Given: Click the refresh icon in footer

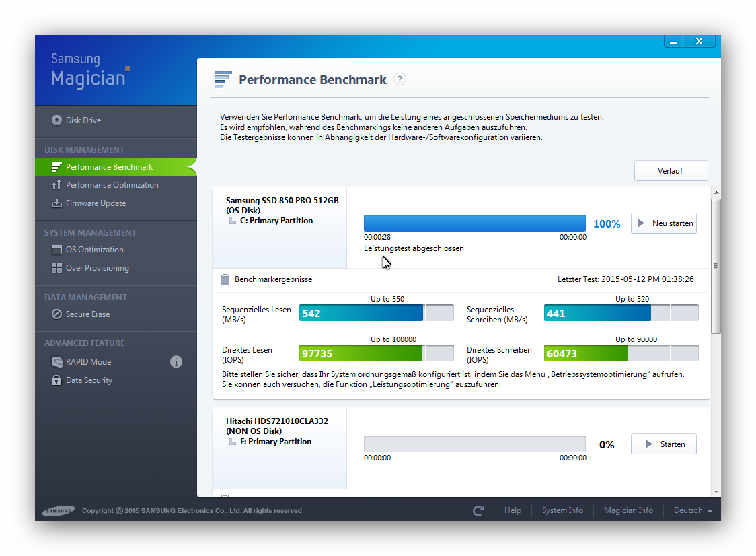Looking at the screenshot, I should tap(478, 511).
